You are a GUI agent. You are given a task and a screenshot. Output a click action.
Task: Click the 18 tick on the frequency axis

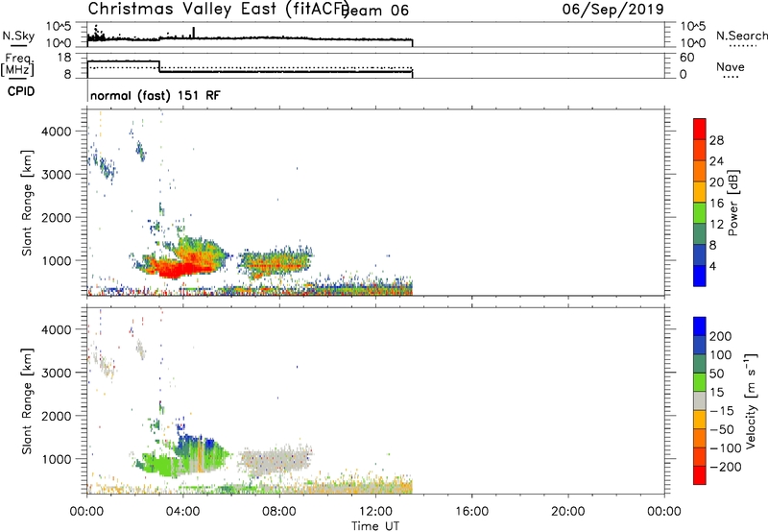tap(63, 58)
